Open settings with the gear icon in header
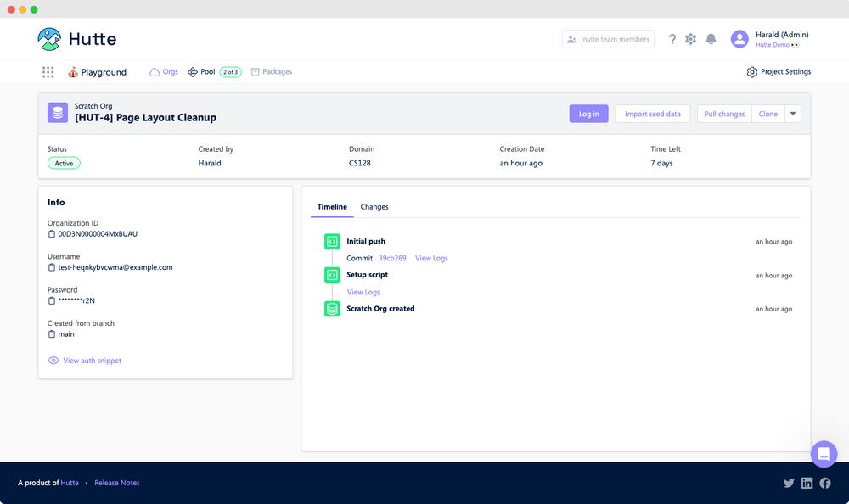Viewport: 849px width, 504px height. pos(692,39)
